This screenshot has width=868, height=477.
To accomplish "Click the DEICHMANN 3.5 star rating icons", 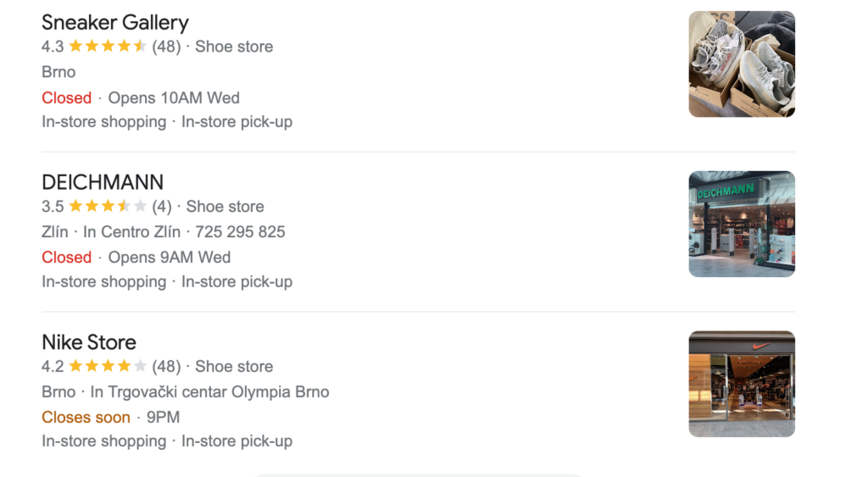I will (108, 207).
